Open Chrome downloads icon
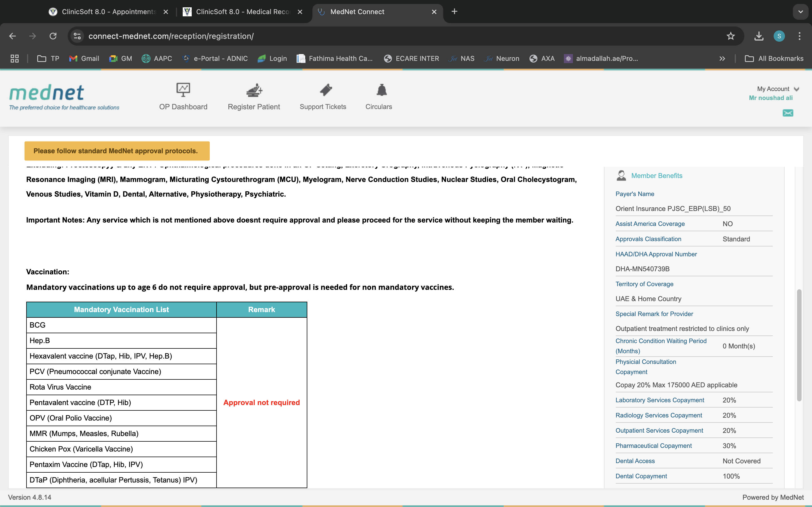The image size is (812, 507). 759,36
